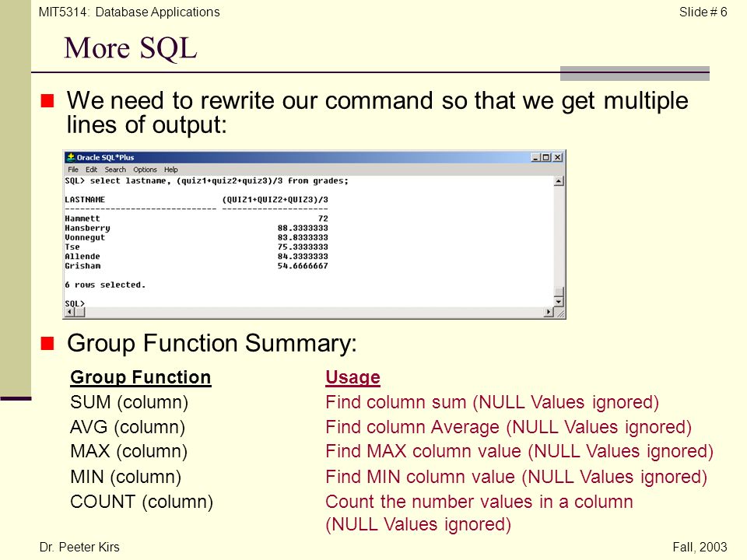Viewport: 747px width, 560px height.
Task: Click the 'More SQL' slide title
Action: 131,48
